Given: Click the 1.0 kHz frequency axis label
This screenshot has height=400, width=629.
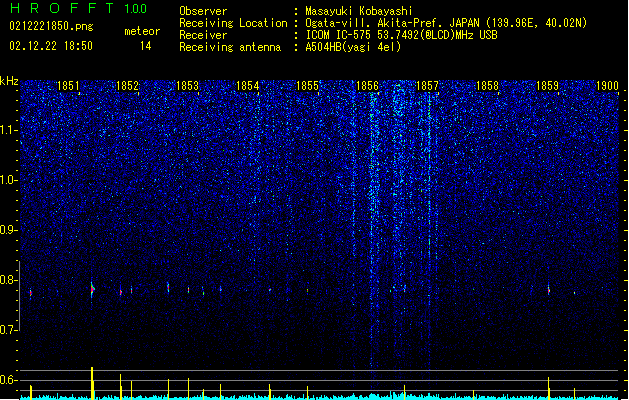Looking at the screenshot, I should pyautogui.click(x=8, y=180).
